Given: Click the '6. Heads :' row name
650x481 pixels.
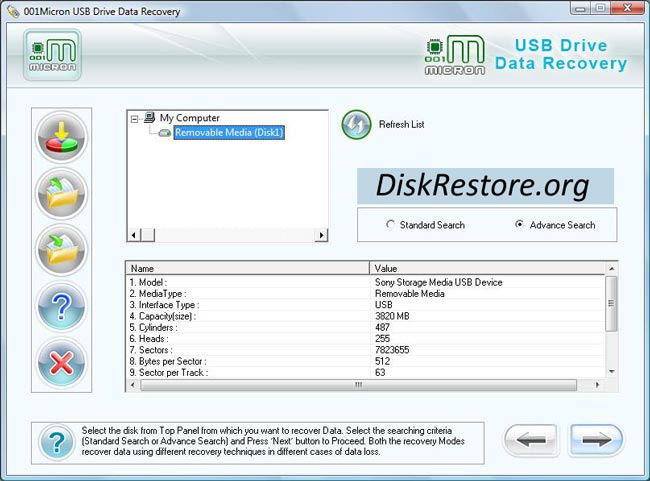Looking at the screenshot, I should point(148,339).
